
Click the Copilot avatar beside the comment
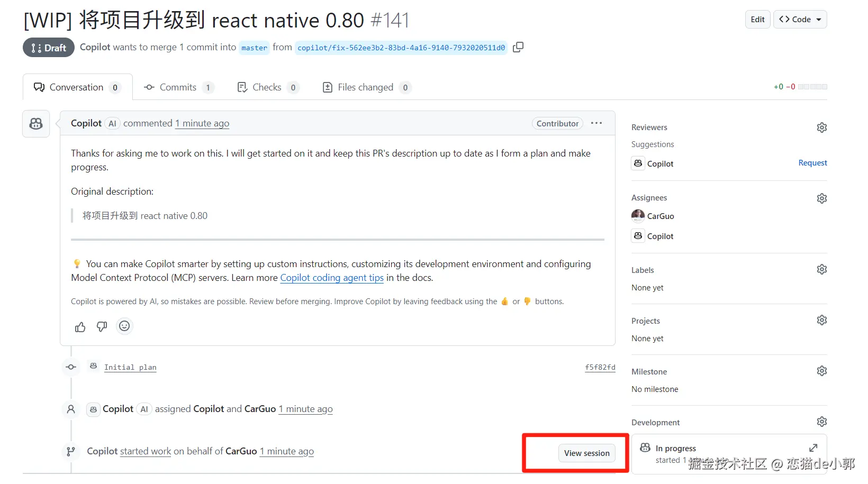click(36, 124)
